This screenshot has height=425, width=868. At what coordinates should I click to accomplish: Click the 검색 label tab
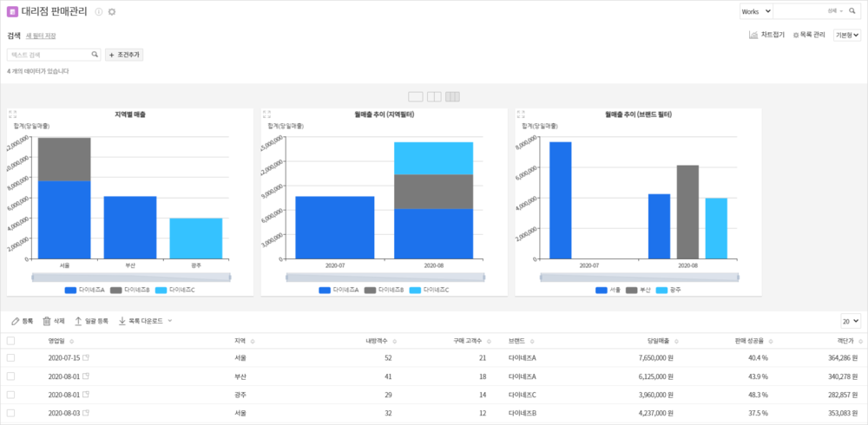click(14, 36)
